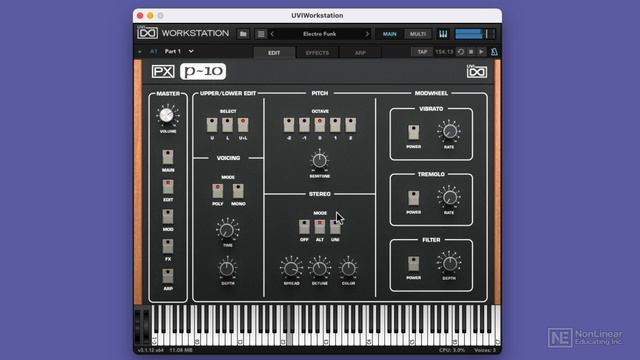This screenshot has width=640, height=360.
Task: Switch to the EFFECTS tab
Action: pyautogui.click(x=317, y=53)
